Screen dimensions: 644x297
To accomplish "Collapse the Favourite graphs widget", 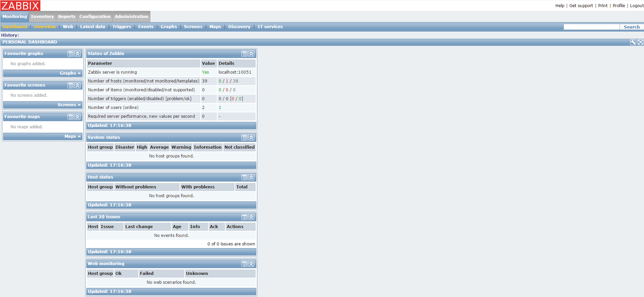I will pos(77,54).
